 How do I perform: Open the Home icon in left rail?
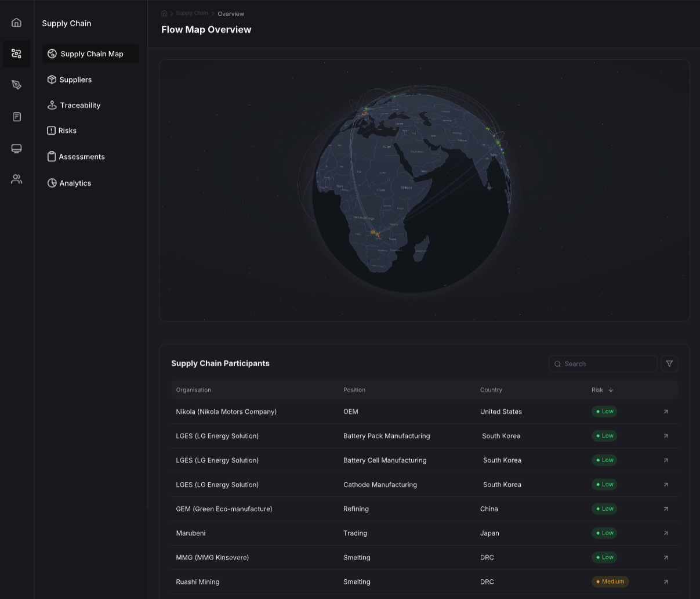(x=16, y=23)
